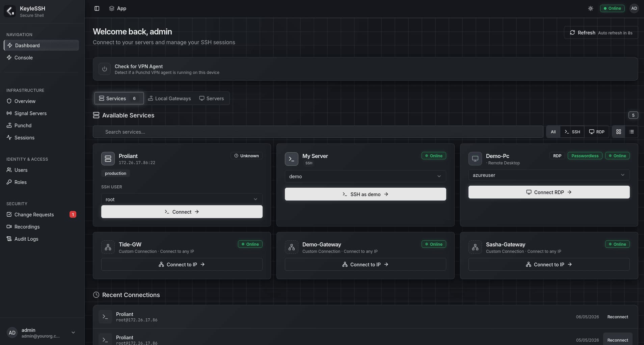The image size is (644, 345).
Task: Click the production tag on Proliant
Action: point(115,173)
